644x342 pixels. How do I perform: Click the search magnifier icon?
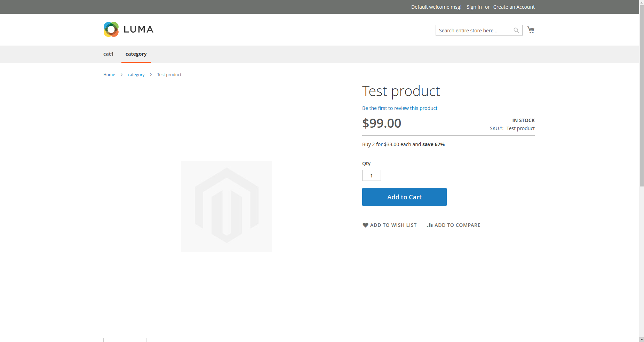[516, 30]
